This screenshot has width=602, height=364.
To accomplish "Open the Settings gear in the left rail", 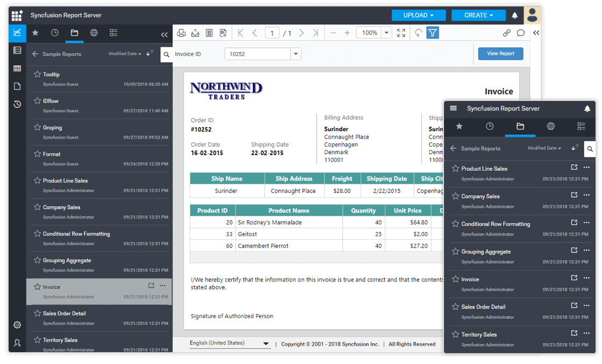I will coord(17,325).
